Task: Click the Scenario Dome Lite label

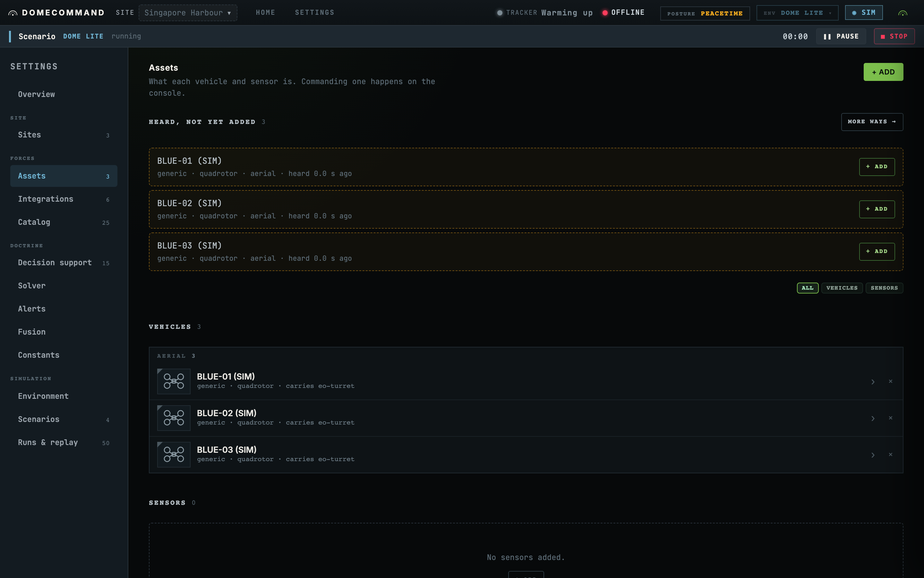Action: coord(61,36)
